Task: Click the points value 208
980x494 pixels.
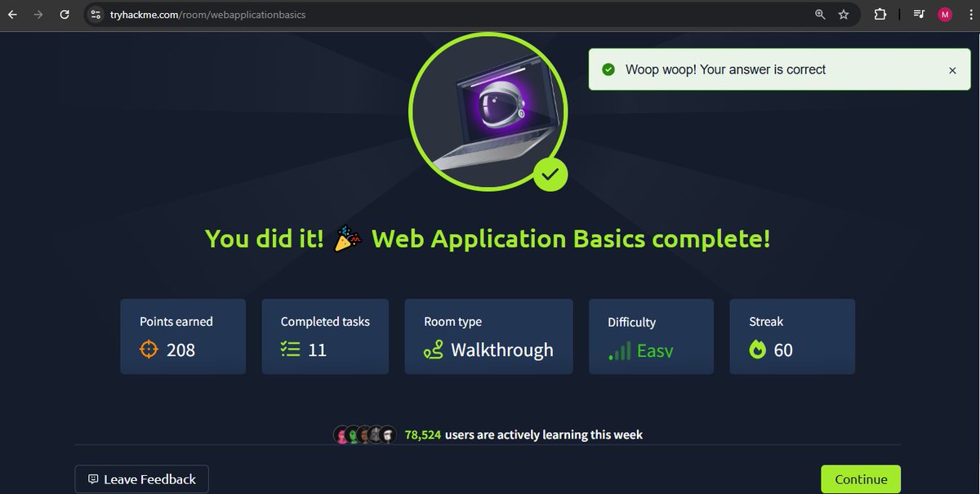Action: pyautogui.click(x=180, y=349)
